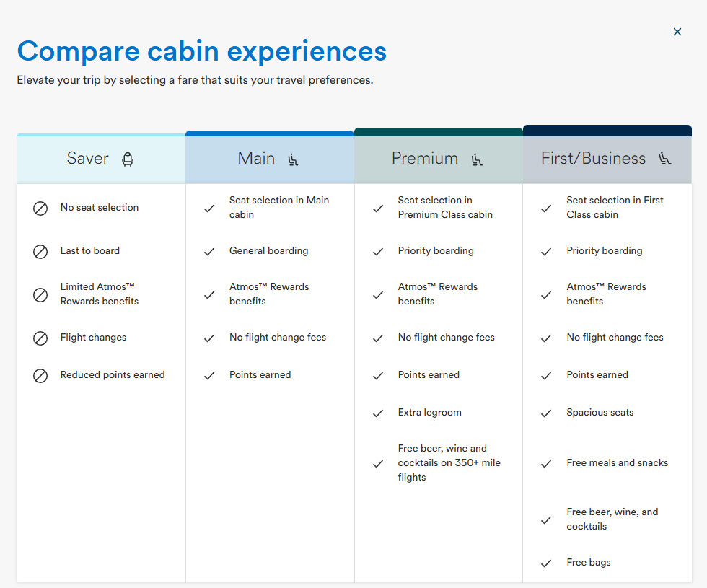Close the cabin comparison dialog
Viewport: 707px width, 588px height.
point(677,32)
